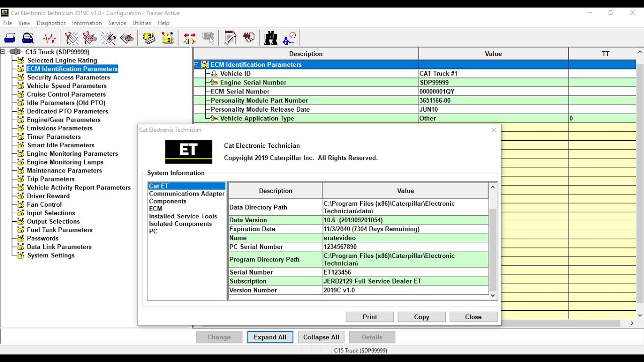Collapse ECM Identification Parameters group in table
The height and width of the screenshot is (362, 644).
196,65
